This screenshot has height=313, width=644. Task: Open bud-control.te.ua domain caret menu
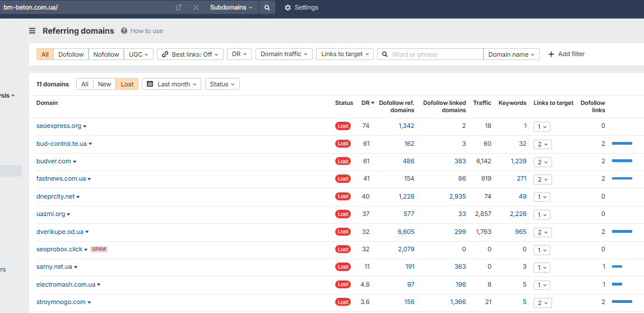(x=90, y=144)
